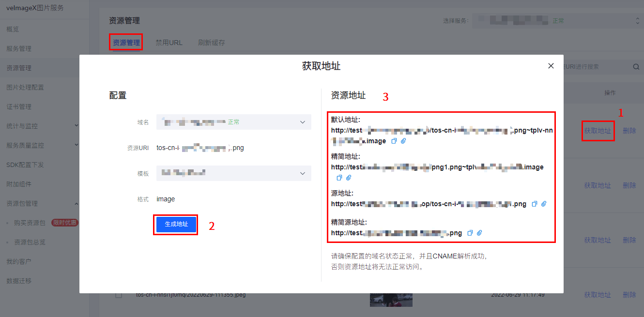This screenshot has width=644, height=317.
Task: Open 资源包总览 in the sidebar
Action: click(x=30, y=242)
